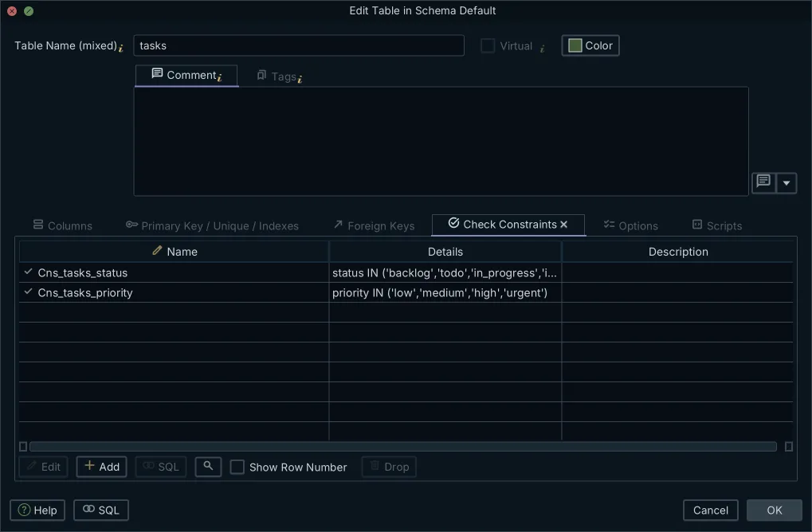Click the Drop constraint button
The image size is (812, 532).
pyautogui.click(x=390, y=467)
